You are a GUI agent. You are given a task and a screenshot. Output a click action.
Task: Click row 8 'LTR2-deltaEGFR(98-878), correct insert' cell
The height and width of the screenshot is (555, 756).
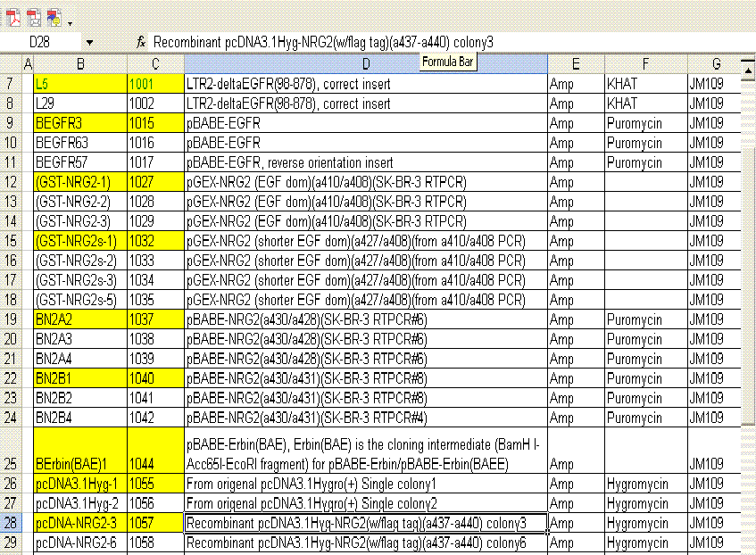coord(366,104)
